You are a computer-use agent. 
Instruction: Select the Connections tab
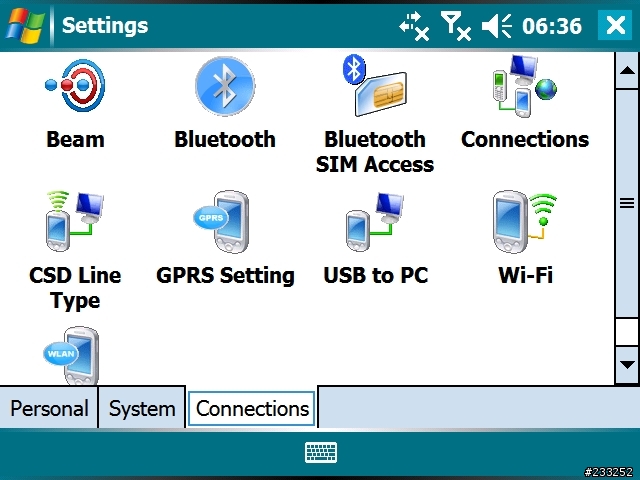pyautogui.click(x=252, y=408)
